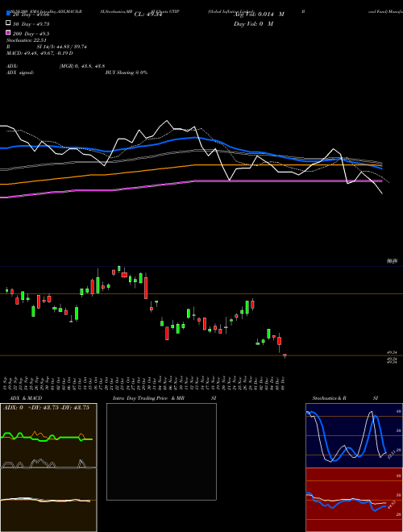Click the SI 14/3: 44.83 / 39.74 reading
403x532 pixels.
point(61,47)
